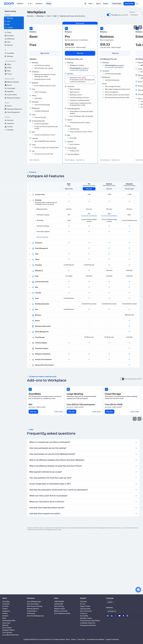Click the Facebook icon in footer
The width and height of the screenshot is (143, 644).
pos(123,616)
